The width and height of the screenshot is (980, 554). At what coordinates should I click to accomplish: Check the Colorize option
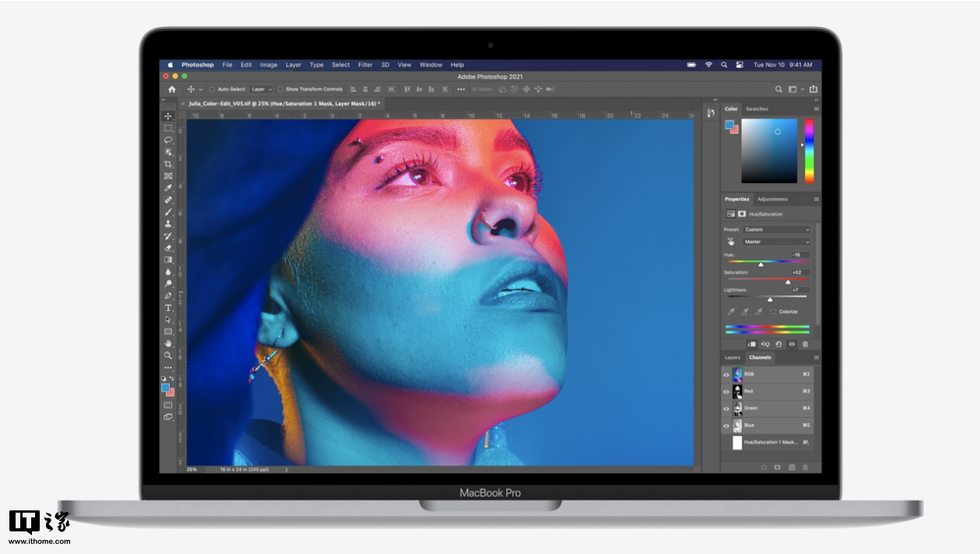tap(774, 312)
